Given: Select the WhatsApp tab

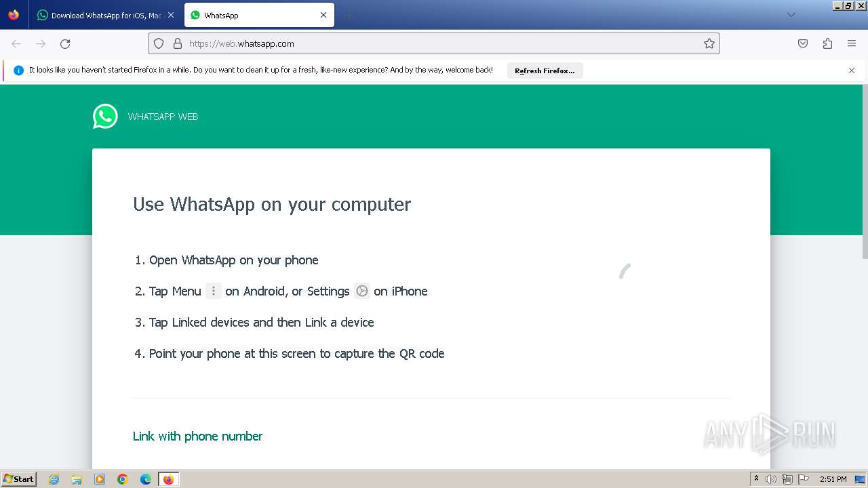Looking at the screenshot, I should pos(259,15).
